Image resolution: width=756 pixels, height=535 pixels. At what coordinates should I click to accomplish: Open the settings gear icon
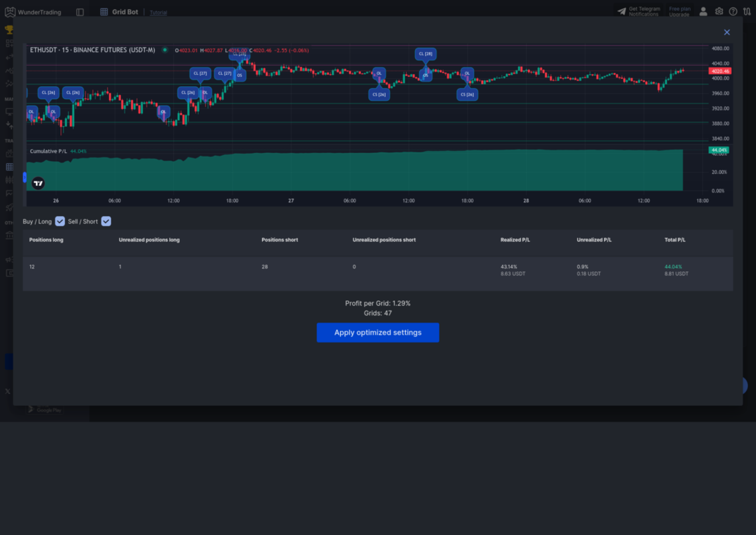tap(719, 11)
